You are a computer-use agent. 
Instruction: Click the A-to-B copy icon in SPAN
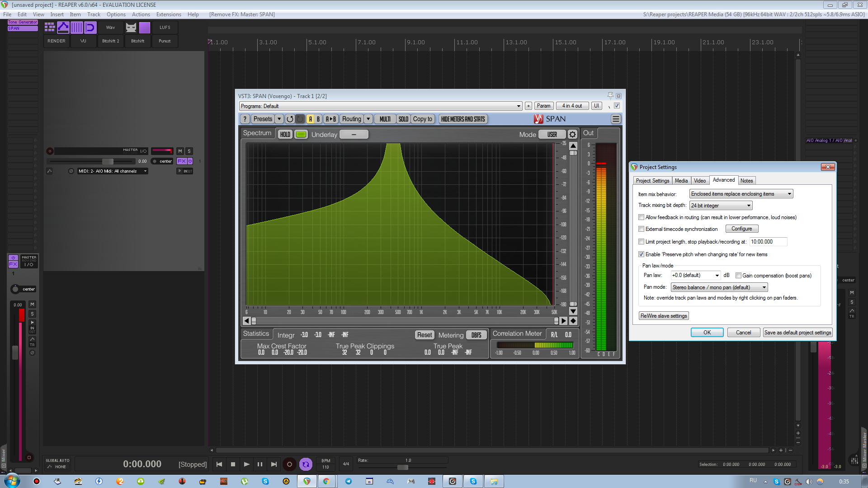(x=331, y=119)
